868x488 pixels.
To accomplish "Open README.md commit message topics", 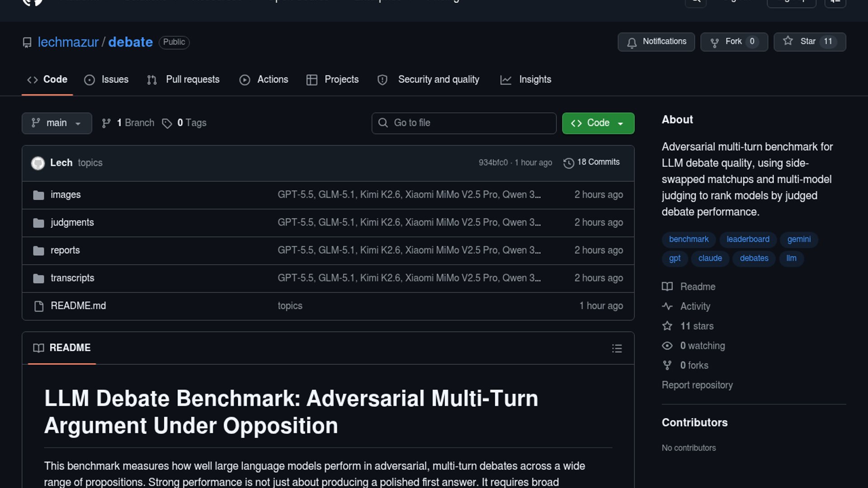I will 290,306.
